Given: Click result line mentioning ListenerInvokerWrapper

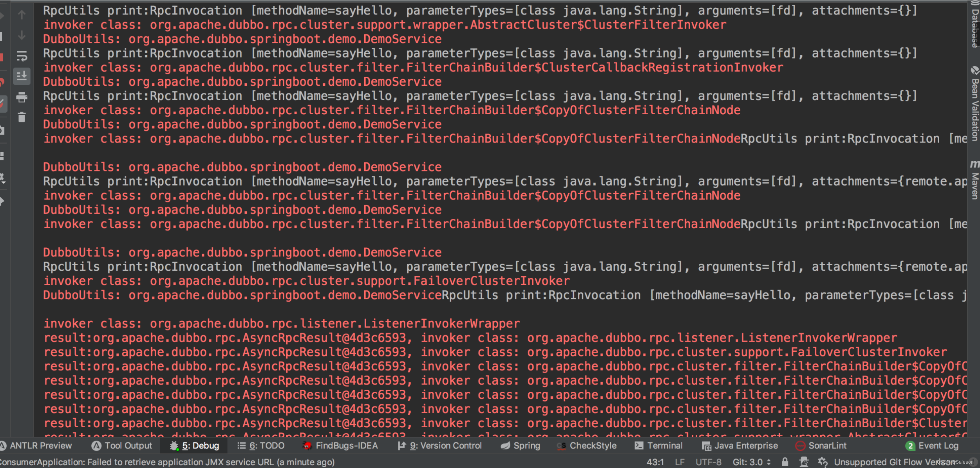Looking at the screenshot, I should click(470, 338).
